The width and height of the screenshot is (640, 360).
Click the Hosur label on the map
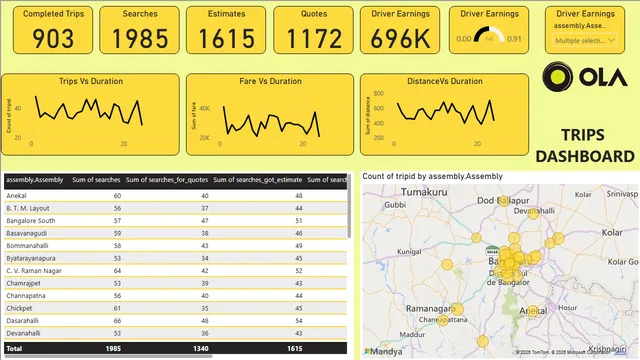(567, 308)
